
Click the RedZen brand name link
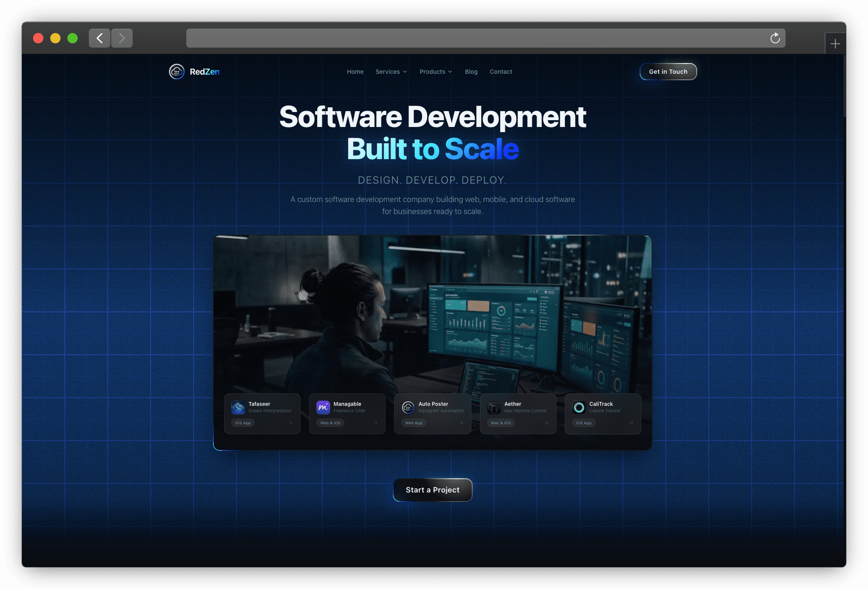pyautogui.click(x=205, y=72)
